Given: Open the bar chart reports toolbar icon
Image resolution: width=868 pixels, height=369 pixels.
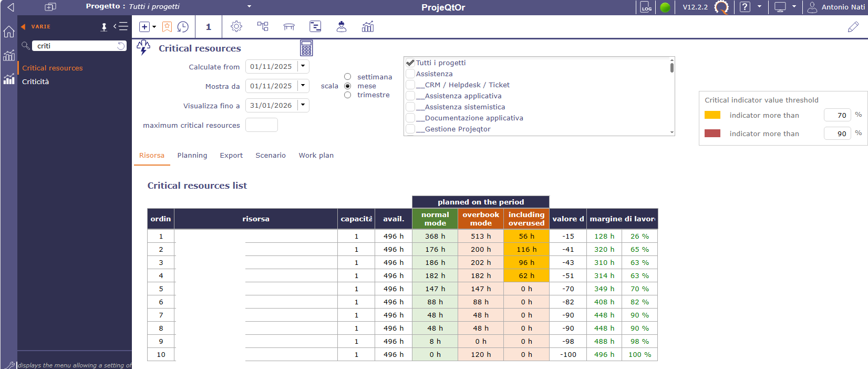Looking at the screenshot, I should pos(368,27).
